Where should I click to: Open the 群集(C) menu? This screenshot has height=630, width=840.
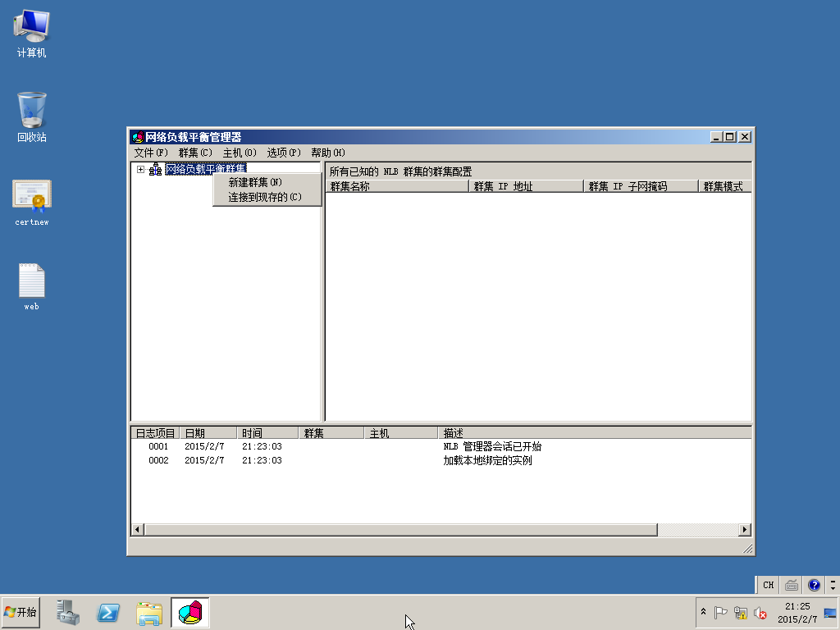coord(195,153)
